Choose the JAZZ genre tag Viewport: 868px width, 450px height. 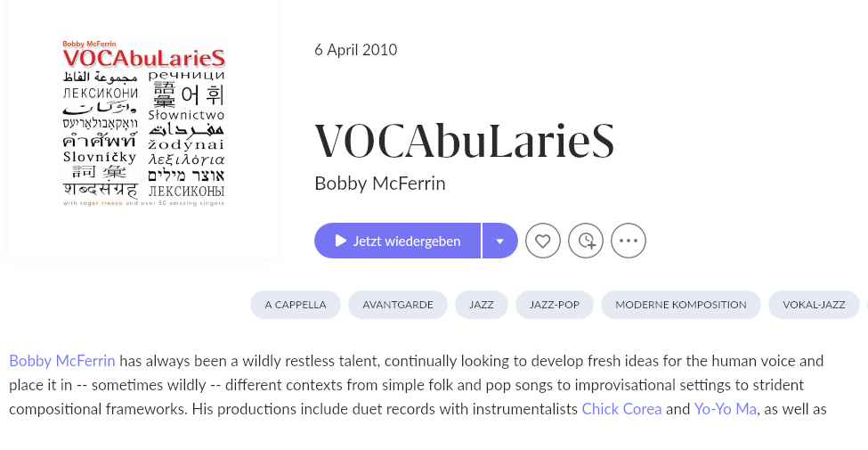tap(481, 305)
